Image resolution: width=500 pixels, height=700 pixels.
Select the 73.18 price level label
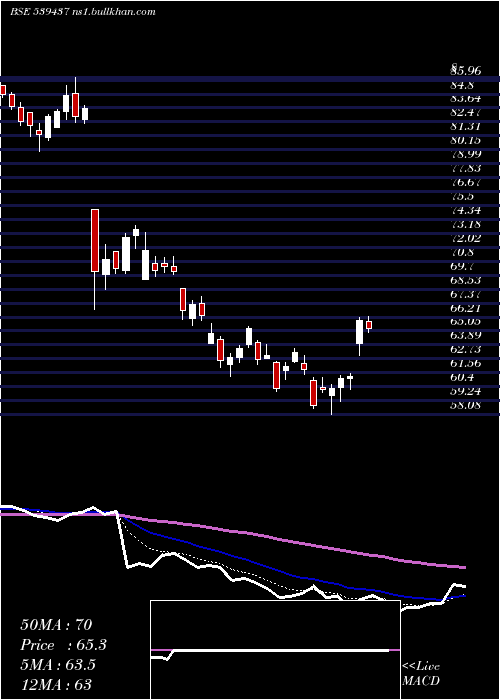(x=466, y=224)
